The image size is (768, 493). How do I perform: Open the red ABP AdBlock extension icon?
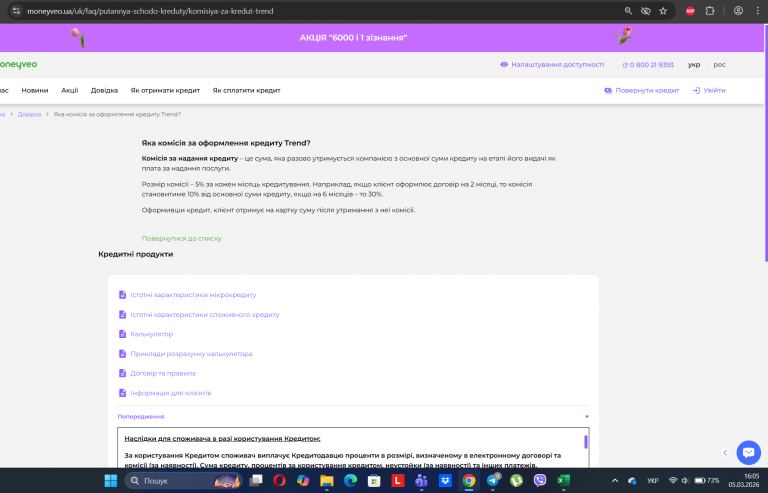690,11
